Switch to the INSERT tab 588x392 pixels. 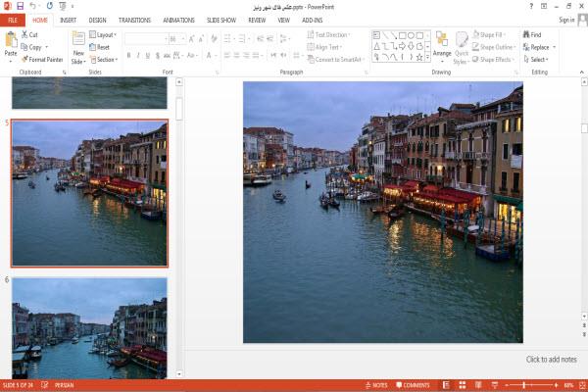pyautogui.click(x=68, y=21)
